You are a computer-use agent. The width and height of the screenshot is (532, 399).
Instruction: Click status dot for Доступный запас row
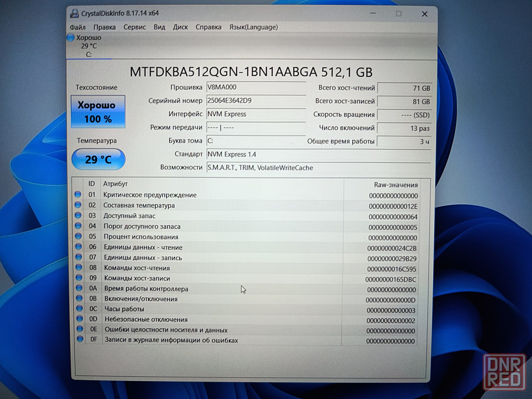click(x=78, y=215)
